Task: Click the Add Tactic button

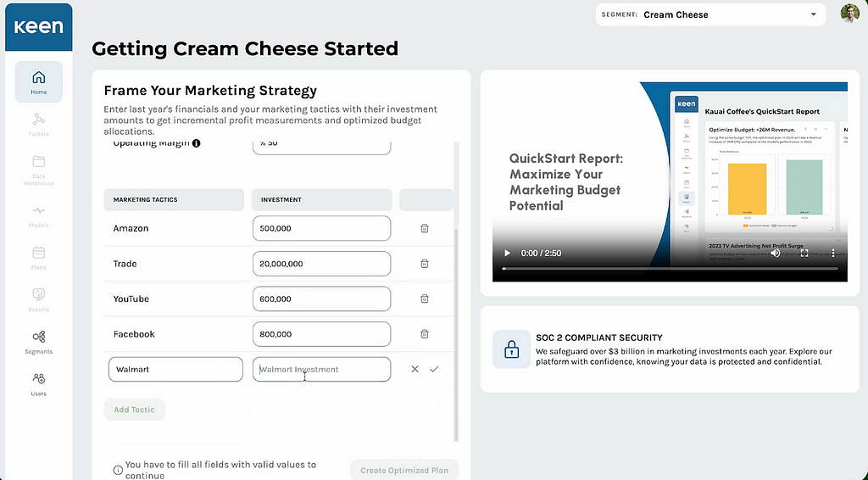Action: point(135,410)
